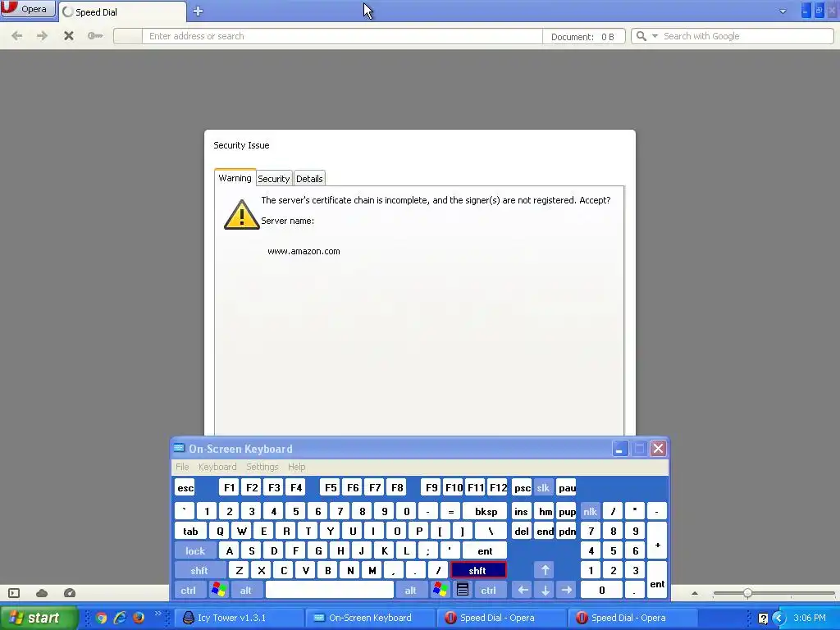Click the 3:06 PM taskbar clock
The height and width of the screenshot is (630, 840).
[809, 618]
